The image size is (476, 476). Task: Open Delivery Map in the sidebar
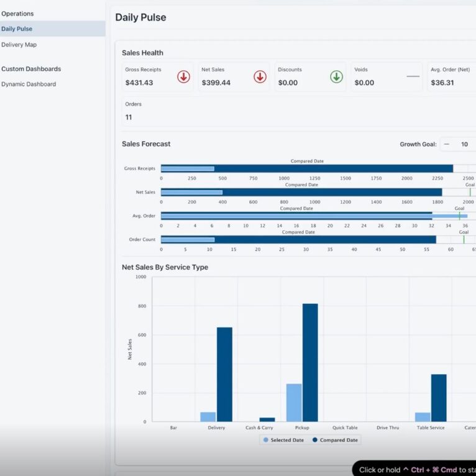click(19, 45)
